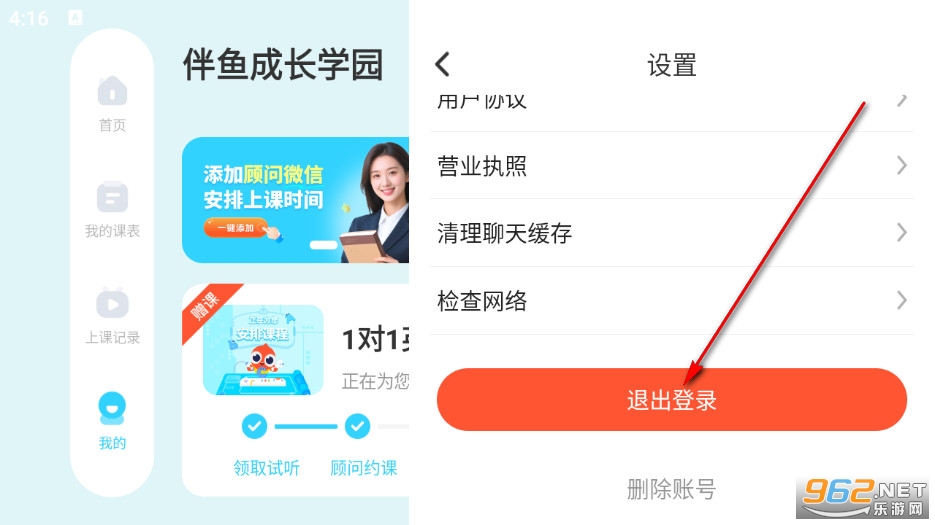Open the 首页 home icon in sidebar
Viewport: 935px width, 525px height.
(112, 91)
